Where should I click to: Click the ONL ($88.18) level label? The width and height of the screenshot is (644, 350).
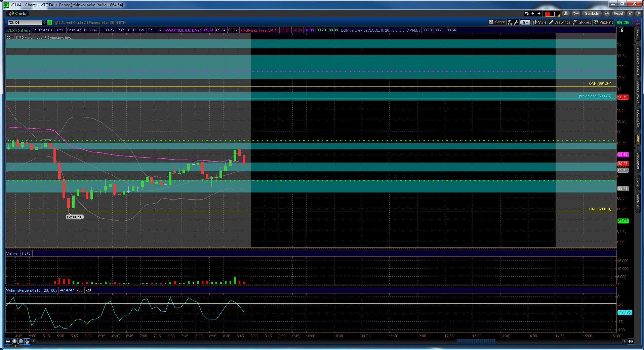click(x=600, y=209)
